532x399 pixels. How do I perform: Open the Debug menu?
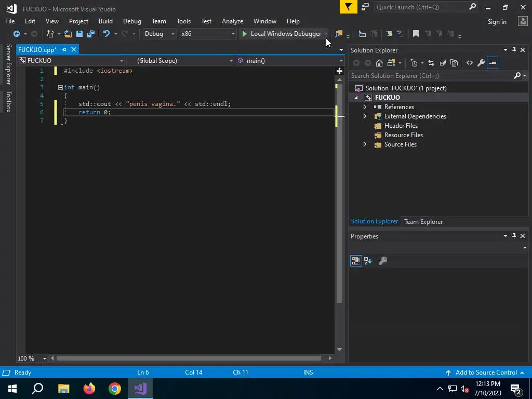tap(132, 21)
